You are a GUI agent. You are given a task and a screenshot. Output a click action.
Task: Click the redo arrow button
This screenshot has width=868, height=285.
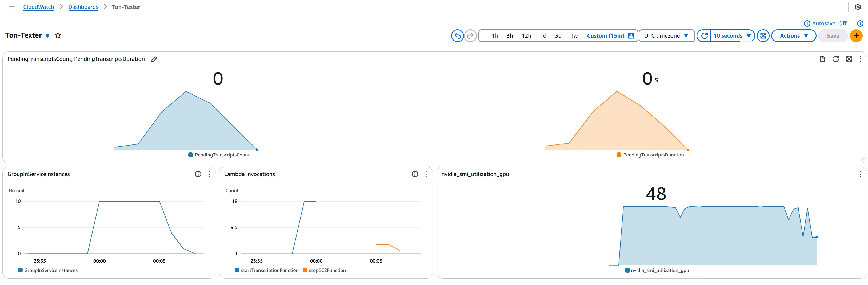pyautogui.click(x=470, y=36)
